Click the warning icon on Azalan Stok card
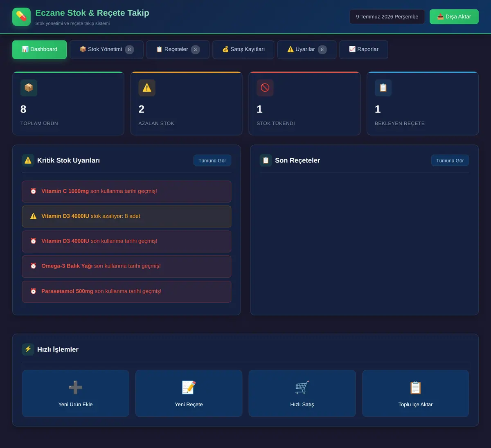Image resolution: width=491 pixels, height=448 pixels. pyautogui.click(x=147, y=88)
